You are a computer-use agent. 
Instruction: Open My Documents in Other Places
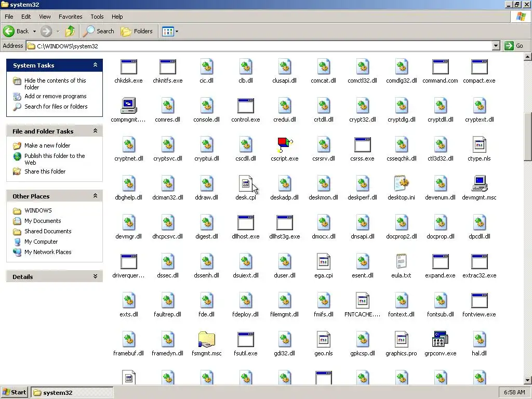pyautogui.click(x=43, y=221)
